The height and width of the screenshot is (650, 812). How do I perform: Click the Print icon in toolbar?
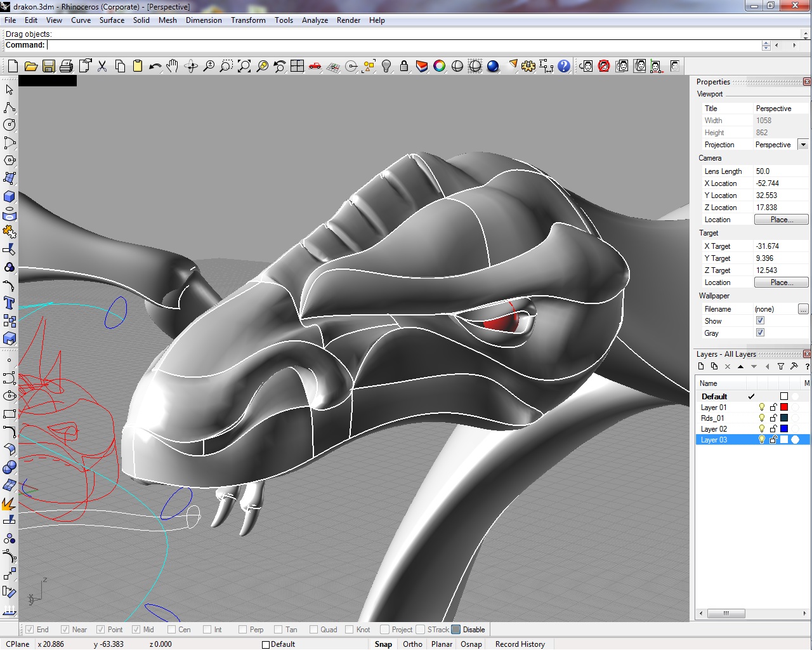66,66
